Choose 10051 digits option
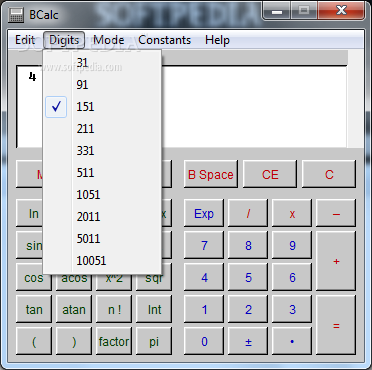 102,261
